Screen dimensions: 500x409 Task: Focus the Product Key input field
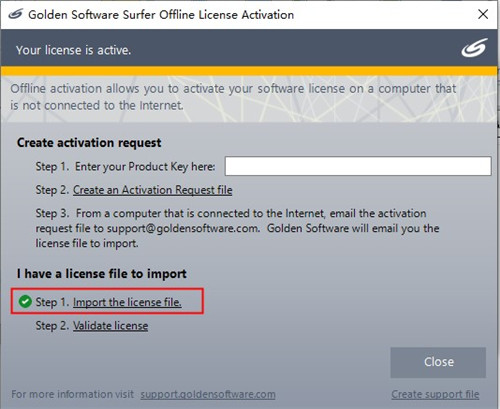click(358, 166)
